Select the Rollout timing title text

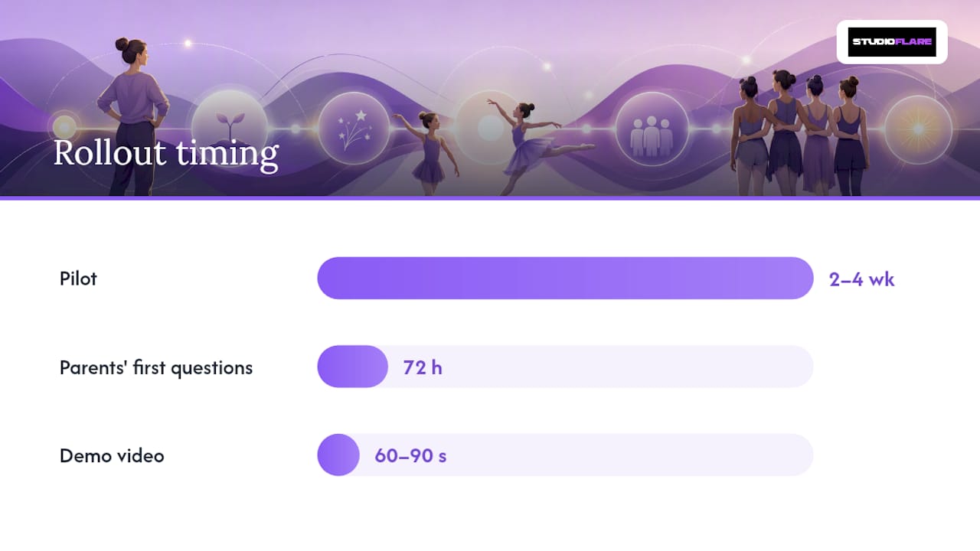click(x=165, y=153)
